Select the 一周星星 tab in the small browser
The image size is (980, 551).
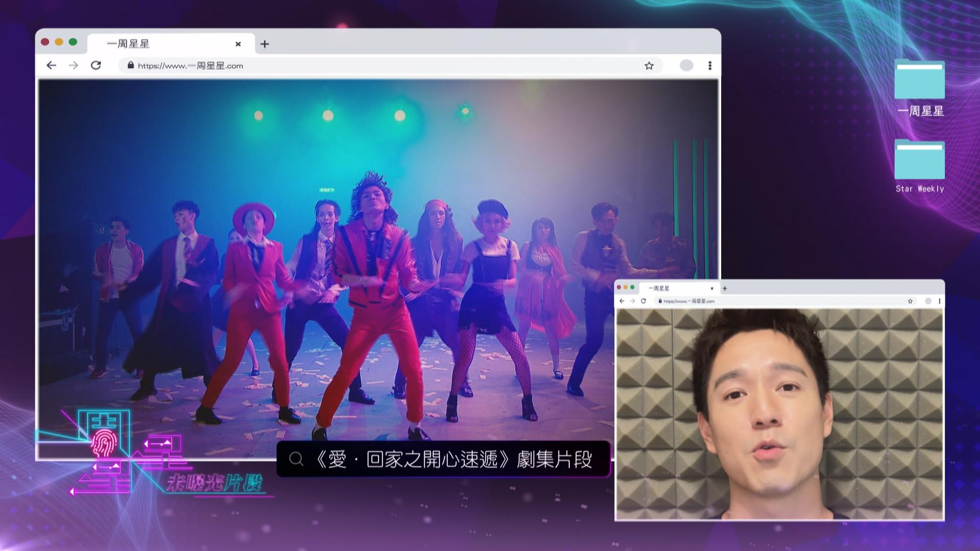click(679, 288)
